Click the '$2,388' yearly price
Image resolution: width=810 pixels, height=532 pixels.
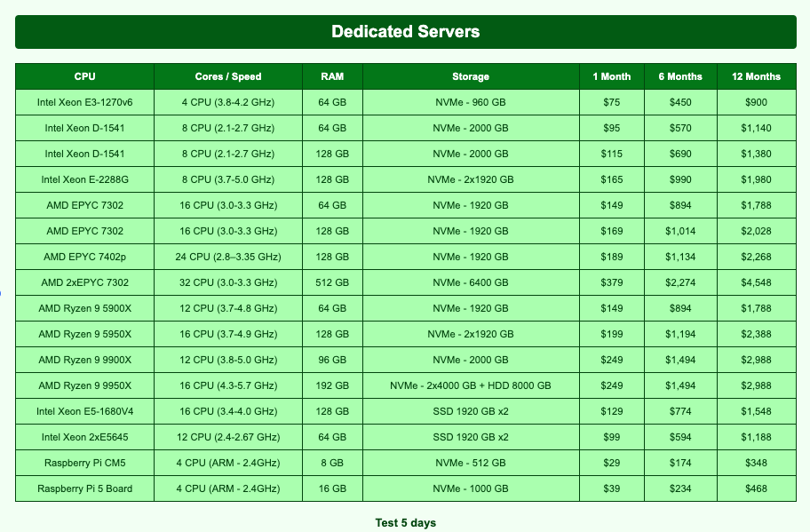[757, 334]
